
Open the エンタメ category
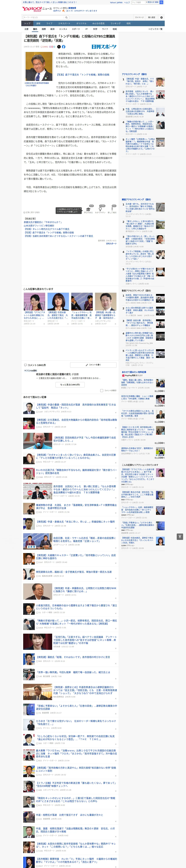point(63,29)
